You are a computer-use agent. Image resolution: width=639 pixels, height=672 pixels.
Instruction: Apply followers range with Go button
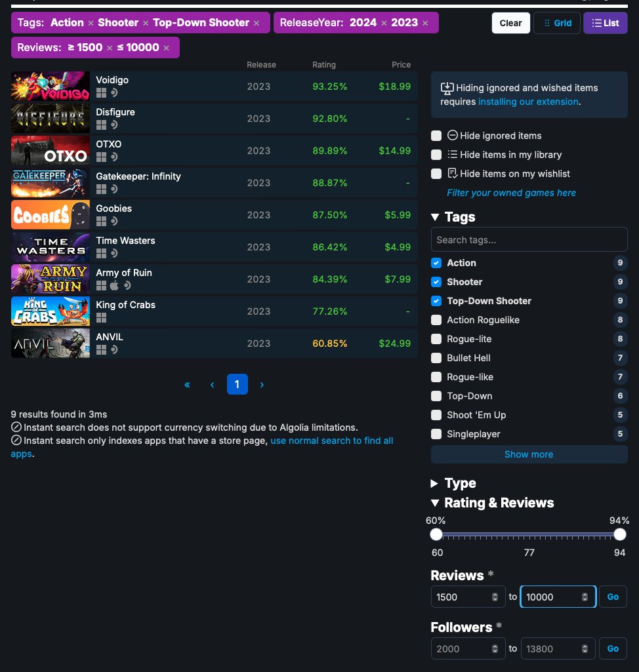(613, 648)
